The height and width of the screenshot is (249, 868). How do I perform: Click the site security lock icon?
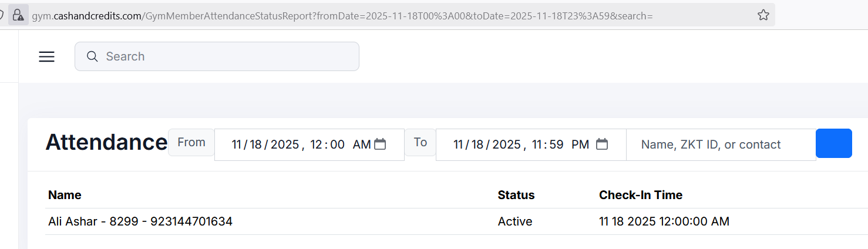pos(18,15)
